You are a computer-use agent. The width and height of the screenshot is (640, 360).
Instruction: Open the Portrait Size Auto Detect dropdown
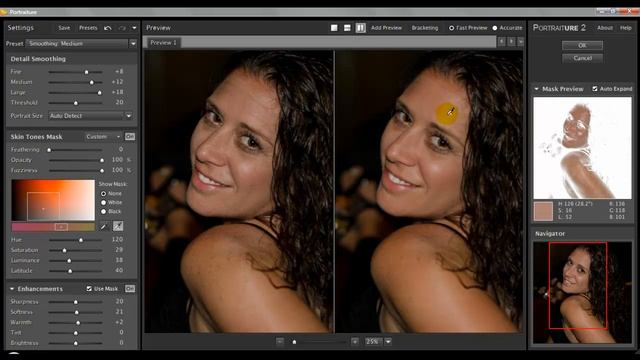pyautogui.click(x=91, y=116)
